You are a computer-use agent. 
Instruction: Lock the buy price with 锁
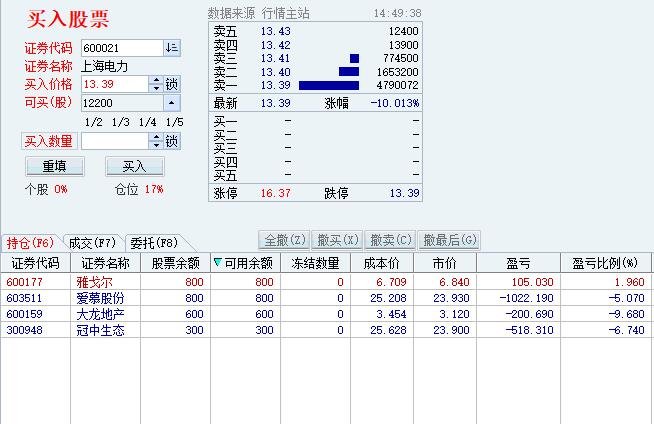coord(172,84)
